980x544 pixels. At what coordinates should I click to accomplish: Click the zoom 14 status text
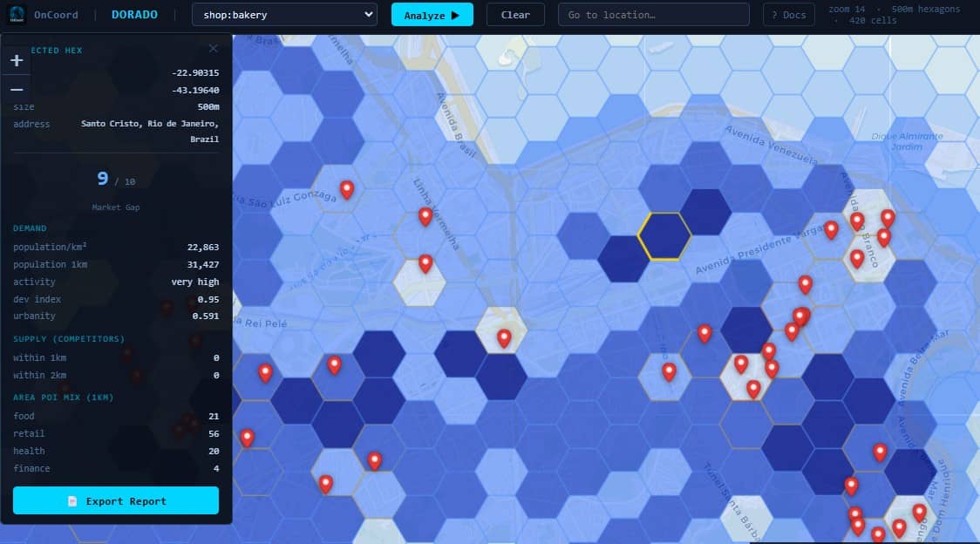pyautogui.click(x=847, y=10)
